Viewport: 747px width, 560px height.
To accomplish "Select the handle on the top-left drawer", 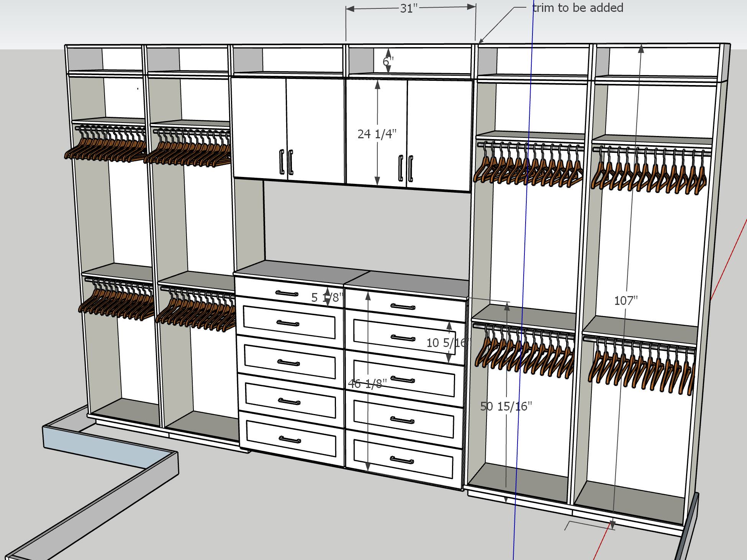I will [x=287, y=293].
